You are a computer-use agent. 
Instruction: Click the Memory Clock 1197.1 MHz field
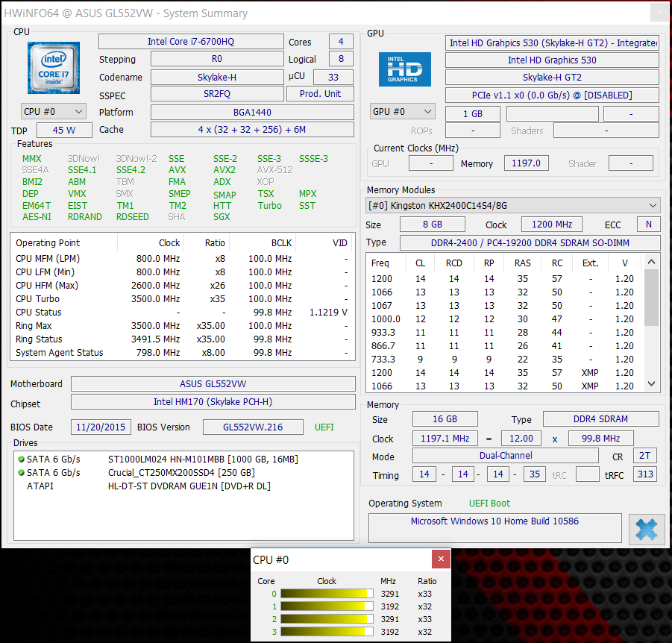click(445, 439)
